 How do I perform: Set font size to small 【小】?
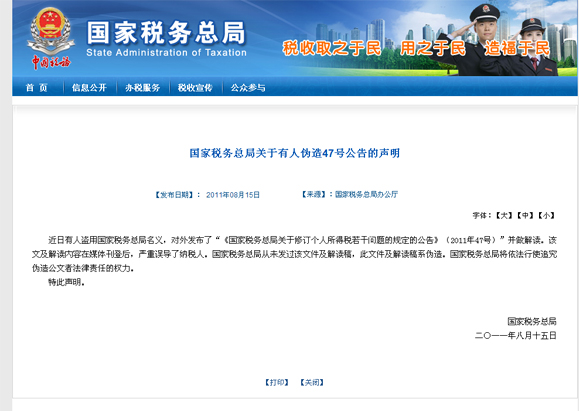coord(546,216)
